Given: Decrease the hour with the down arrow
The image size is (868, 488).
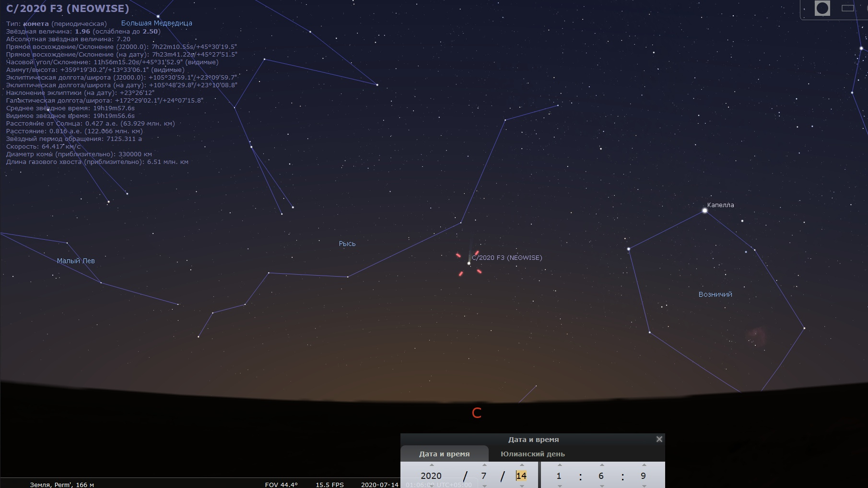Looking at the screenshot, I should (x=559, y=486).
